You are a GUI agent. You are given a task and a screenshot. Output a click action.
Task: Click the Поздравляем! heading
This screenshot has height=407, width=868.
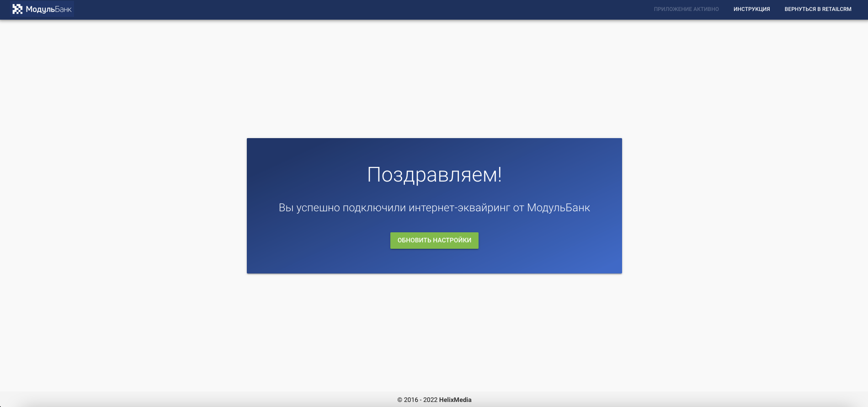434,175
